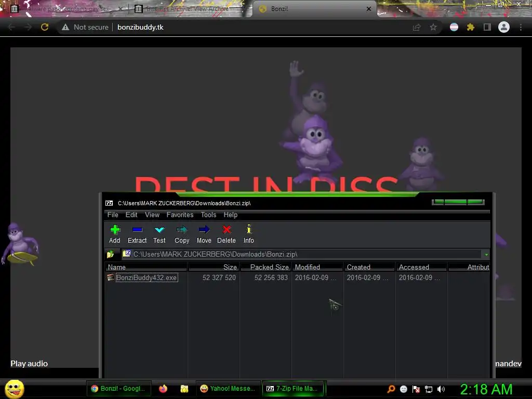The width and height of the screenshot is (532, 399).
Task: Sort by the Packed Size column header
Action: 266,267
